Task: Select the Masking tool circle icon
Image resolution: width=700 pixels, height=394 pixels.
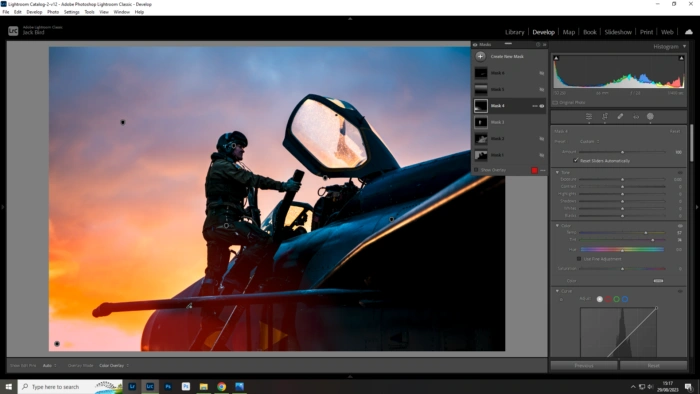Action: [650, 116]
